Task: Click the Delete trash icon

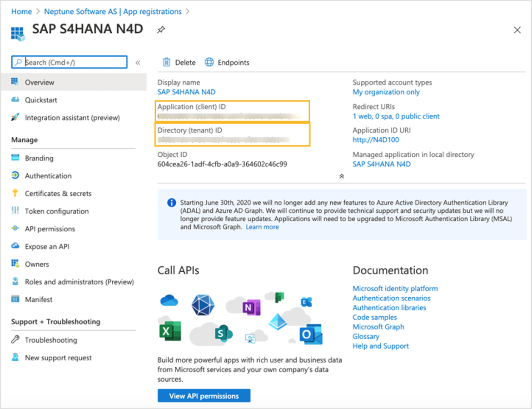Action: [167, 62]
